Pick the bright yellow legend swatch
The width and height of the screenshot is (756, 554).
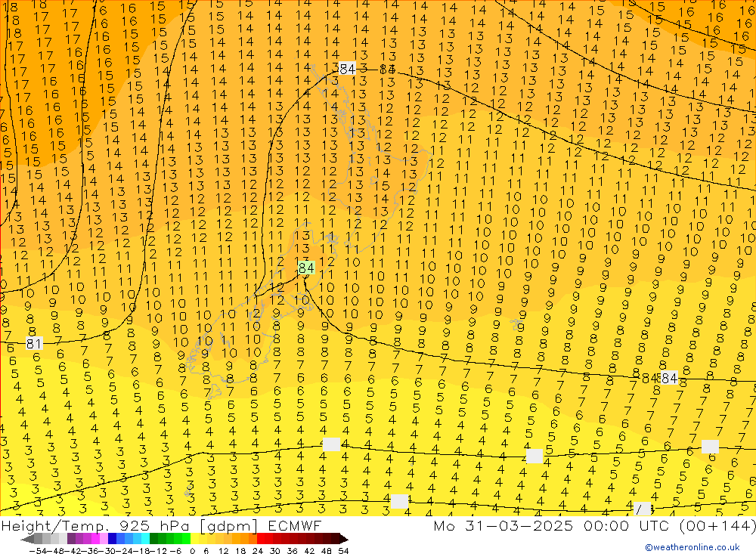(x=195, y=539)
